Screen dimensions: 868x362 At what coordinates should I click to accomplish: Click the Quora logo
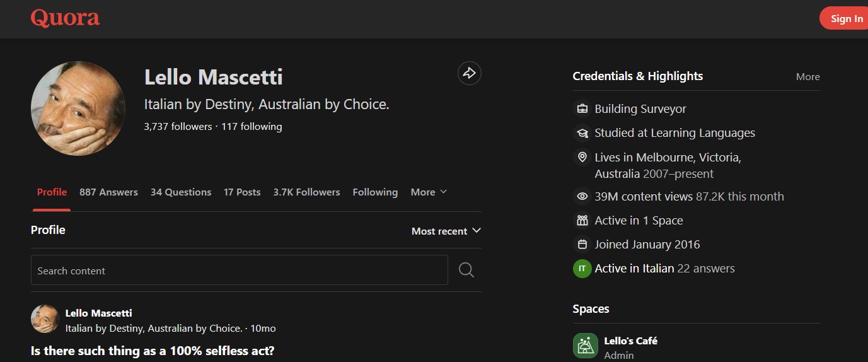click(x=66, y=18)
